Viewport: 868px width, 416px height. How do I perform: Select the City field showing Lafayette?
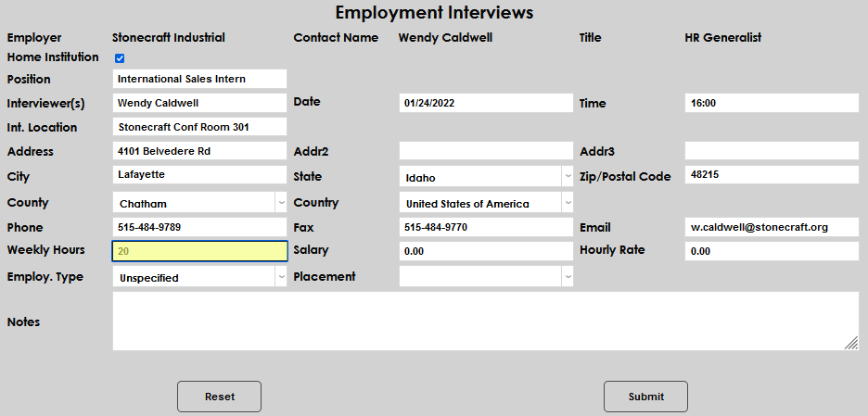(x=199, y=175)
